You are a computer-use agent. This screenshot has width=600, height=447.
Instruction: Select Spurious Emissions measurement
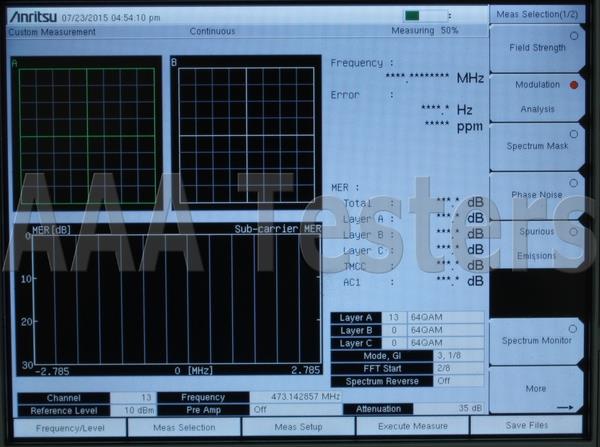point(537,244)
